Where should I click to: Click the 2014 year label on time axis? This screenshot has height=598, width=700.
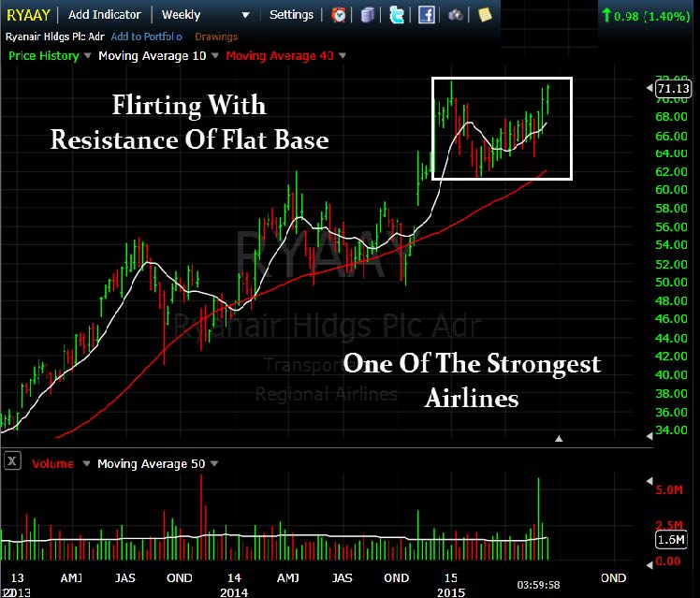(x=234, y=592)
